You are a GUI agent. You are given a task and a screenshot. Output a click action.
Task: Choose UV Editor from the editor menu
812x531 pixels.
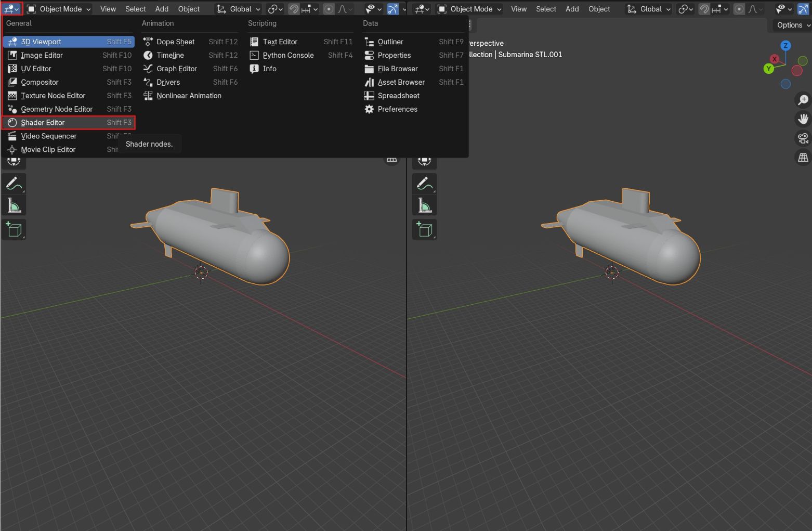[69, 69]
